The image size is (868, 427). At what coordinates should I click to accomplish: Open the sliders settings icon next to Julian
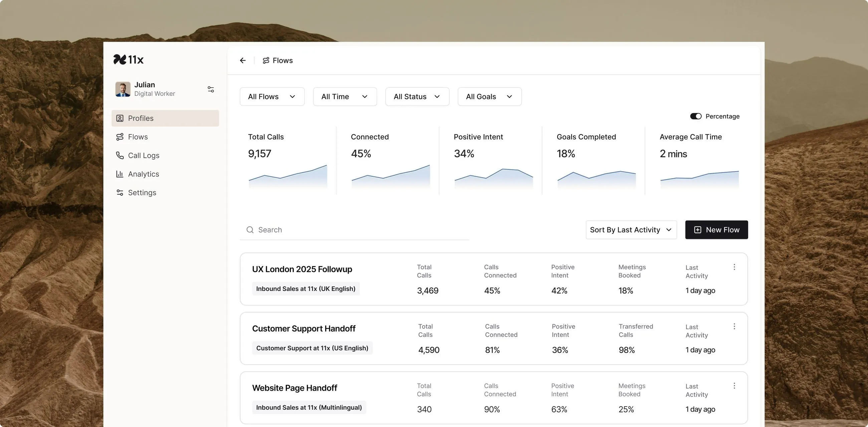tap(211, 89)
